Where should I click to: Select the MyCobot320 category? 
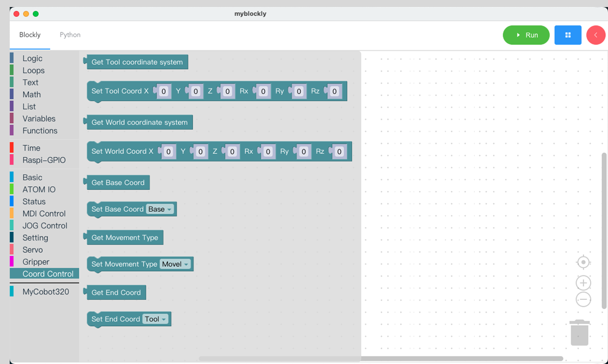pos(45,292)
